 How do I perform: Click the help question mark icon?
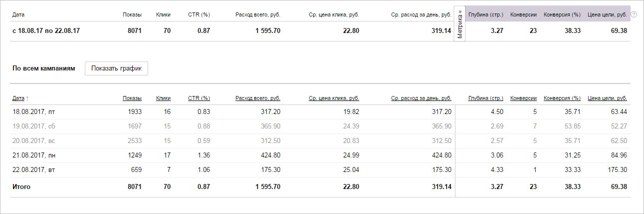point(634,14)
